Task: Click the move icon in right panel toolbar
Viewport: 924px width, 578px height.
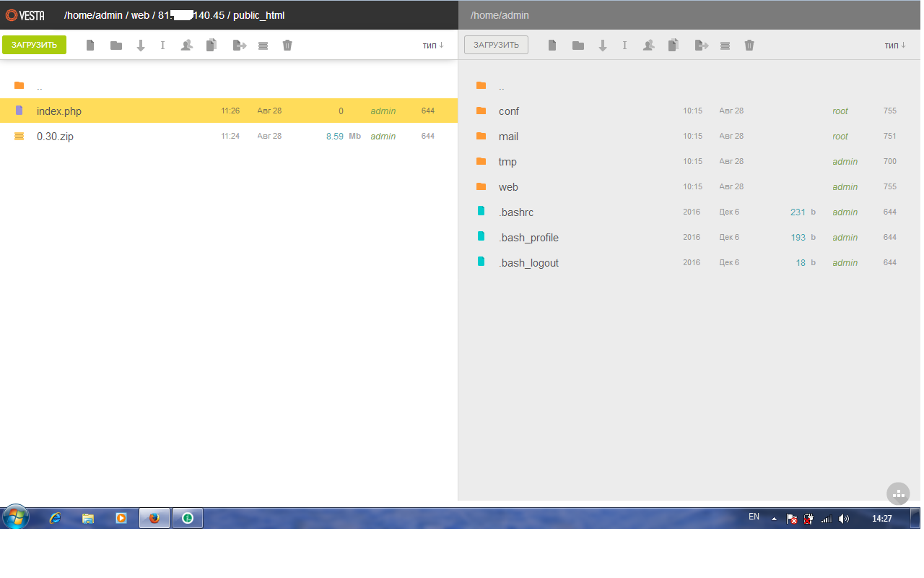Action: tap(702, 46)
